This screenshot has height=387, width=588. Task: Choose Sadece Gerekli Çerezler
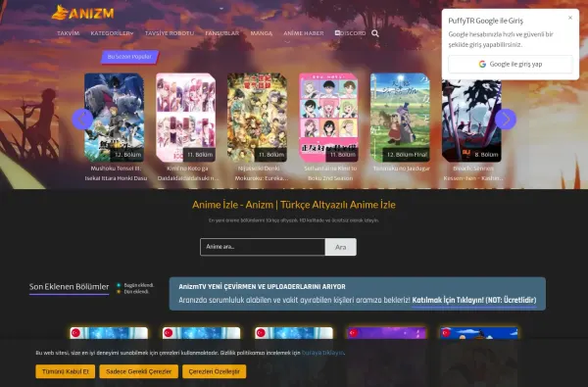138,371
